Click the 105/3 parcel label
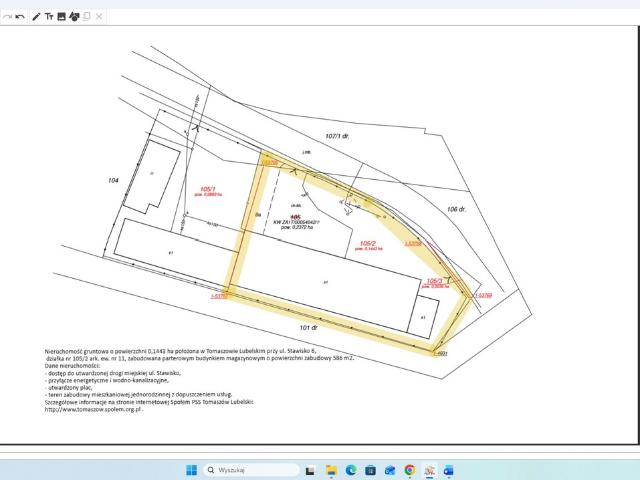 [434, 281]
